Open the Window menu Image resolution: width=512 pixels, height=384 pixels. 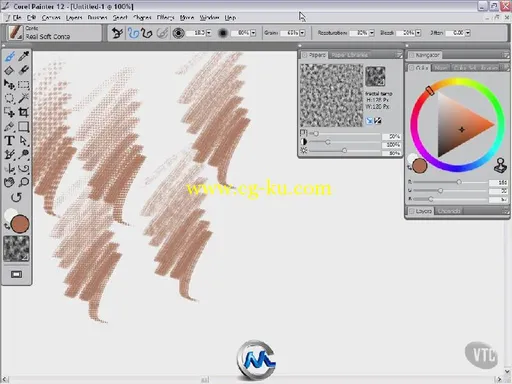(x=209, y=18)
